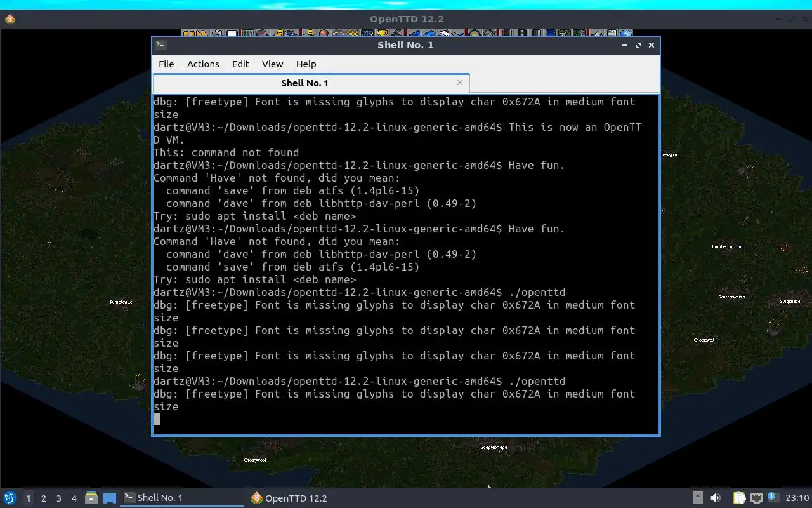Click the Slugstead town label on the map
The height and width of the screenshot is (508, 812).
(x=790, y=301)
